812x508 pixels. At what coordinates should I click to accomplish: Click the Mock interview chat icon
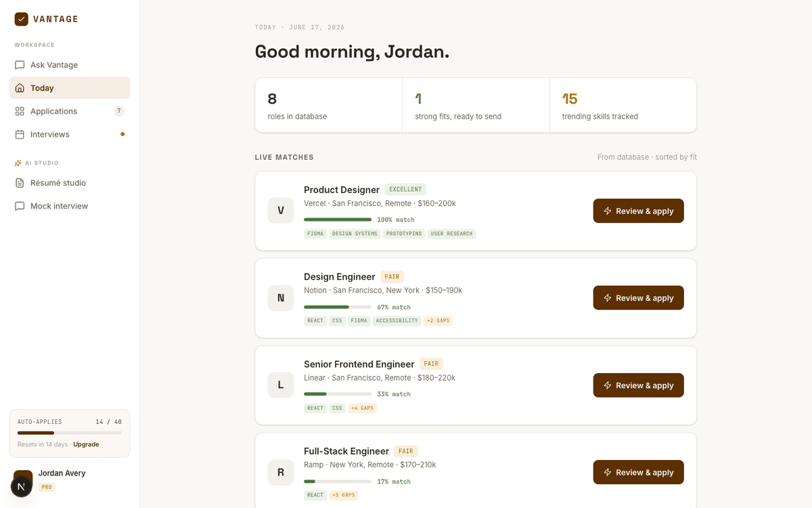point(20,206)
